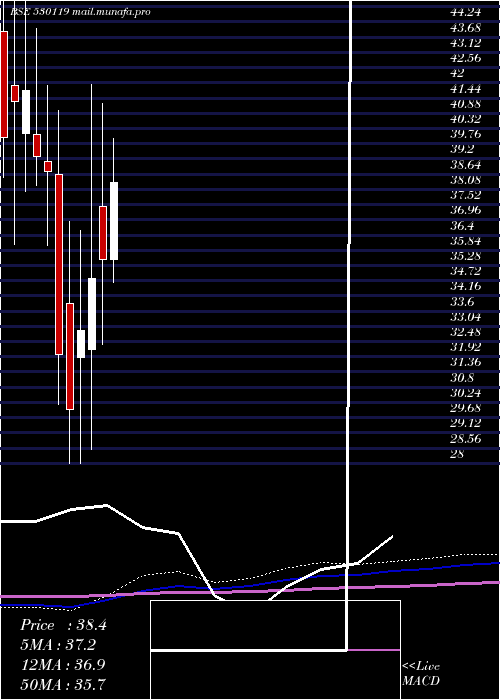Image resolution: width=500 pixels, height=700 pixels.
Task: Click the 41.44 price axis label
Action: pos(466,89)
